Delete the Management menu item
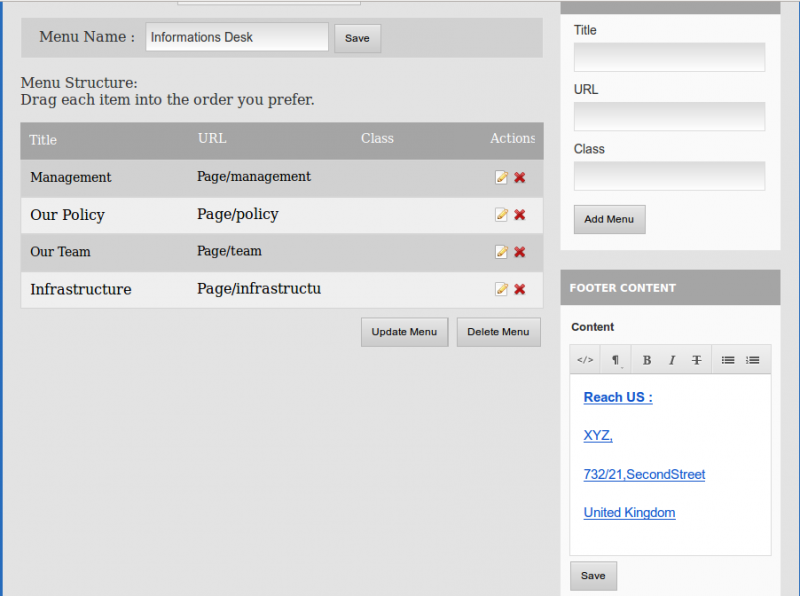Viewport: 800px width, 596px height. (x=520, y=178)
